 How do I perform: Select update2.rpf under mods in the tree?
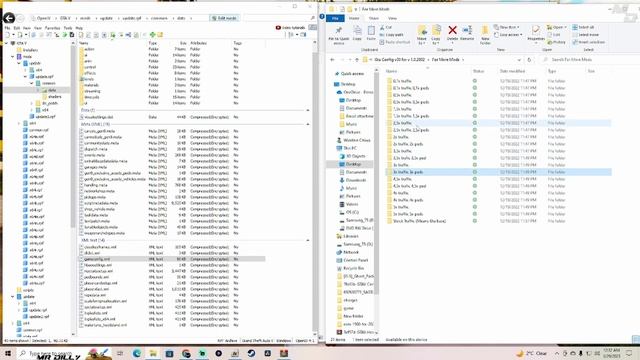[41, 117]
